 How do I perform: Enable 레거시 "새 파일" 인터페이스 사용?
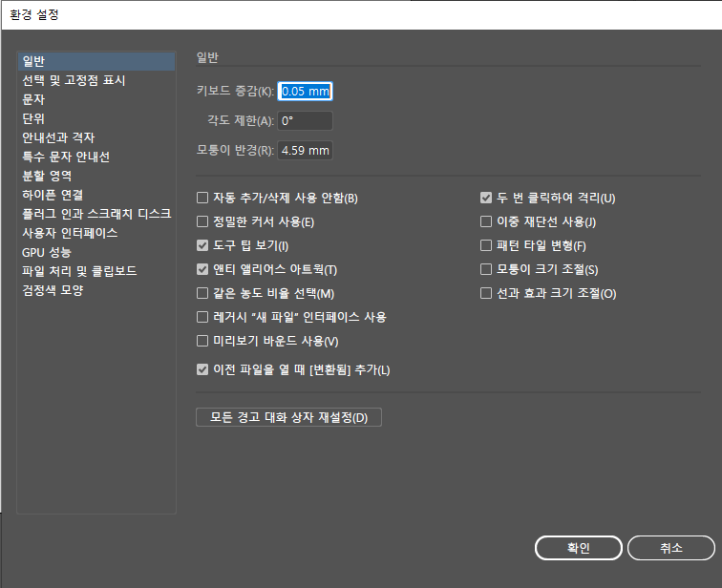202,317
